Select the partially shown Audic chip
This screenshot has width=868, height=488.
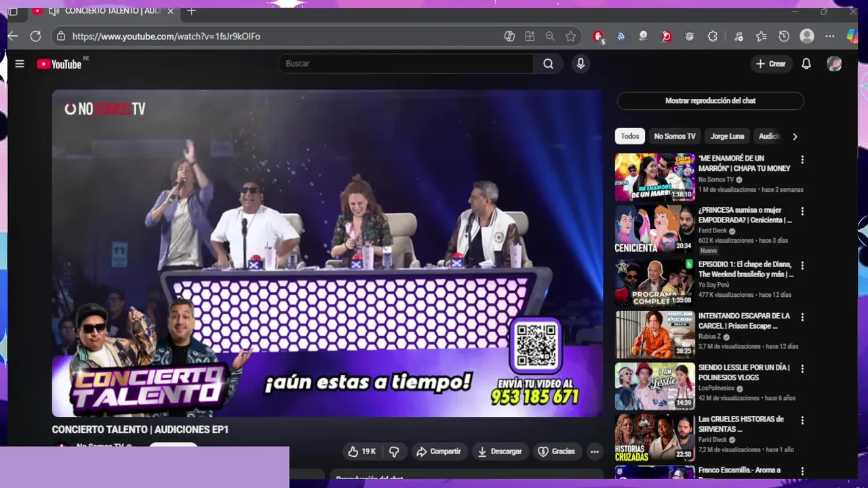tap(769, 136)
